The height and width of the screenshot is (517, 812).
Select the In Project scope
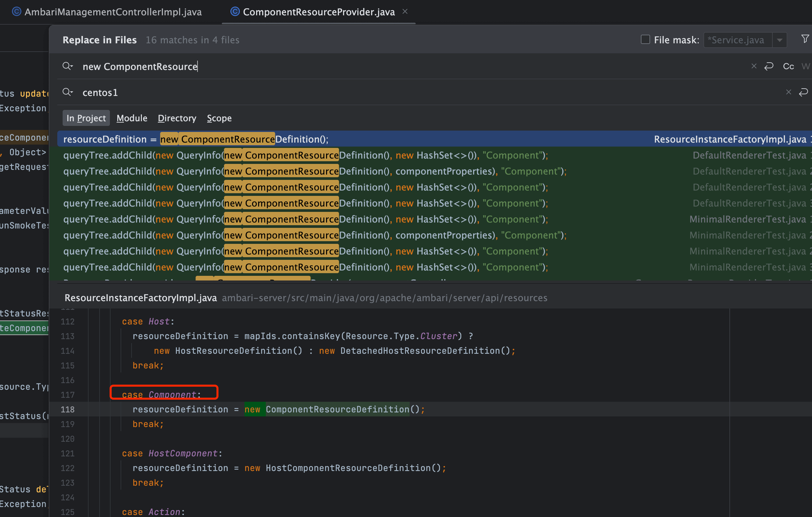86,118
